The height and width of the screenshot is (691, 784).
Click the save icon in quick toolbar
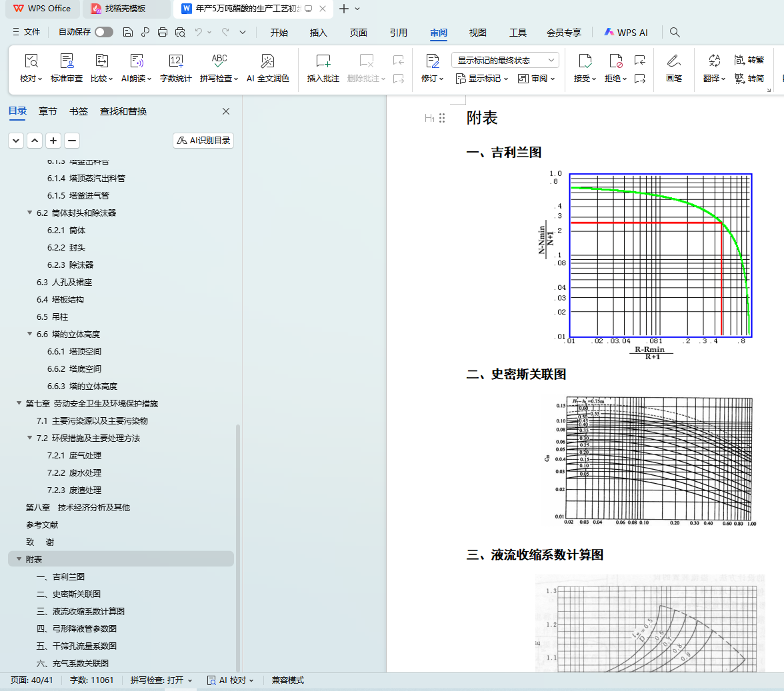(x=128, y=32)
